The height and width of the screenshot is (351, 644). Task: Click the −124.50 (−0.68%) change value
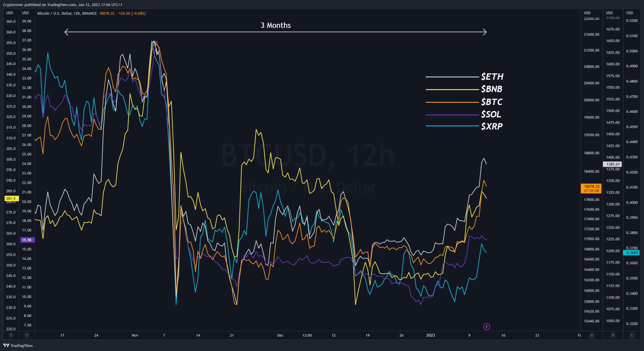point(131,14)
